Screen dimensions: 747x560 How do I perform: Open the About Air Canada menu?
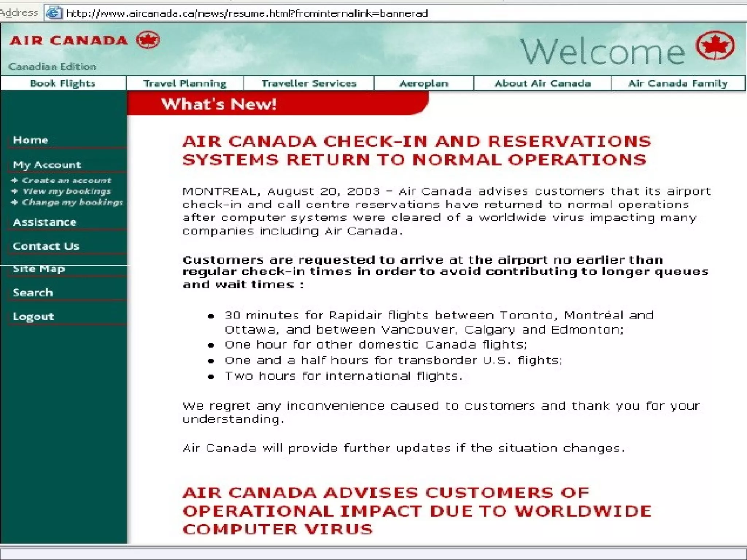point(542,83)
